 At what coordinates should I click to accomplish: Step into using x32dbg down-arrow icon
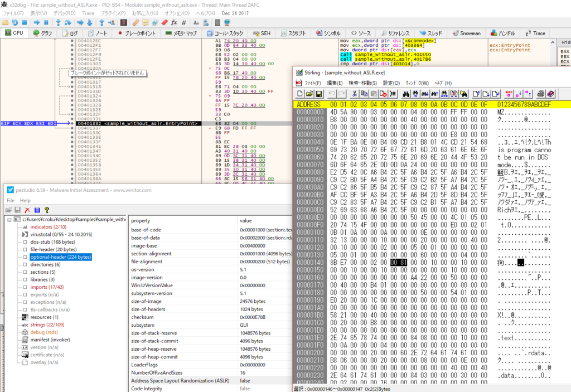(x=58, y=23)
